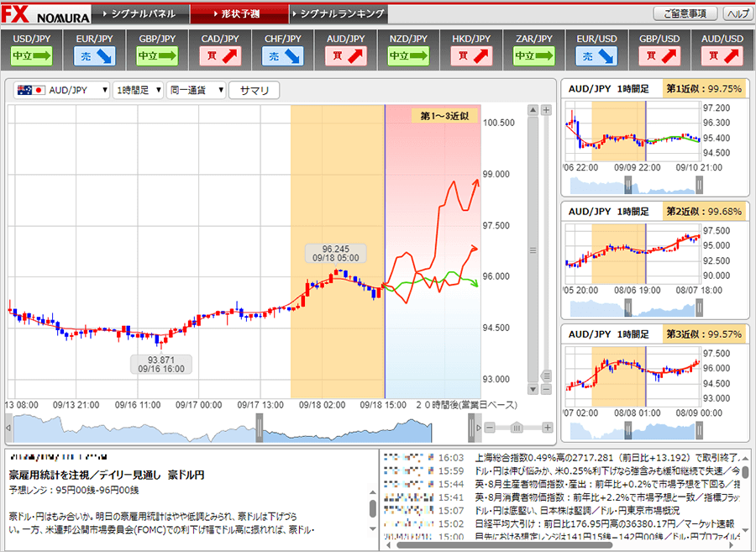Click the vertical zoom minus icon beside chart

point(546,389)
